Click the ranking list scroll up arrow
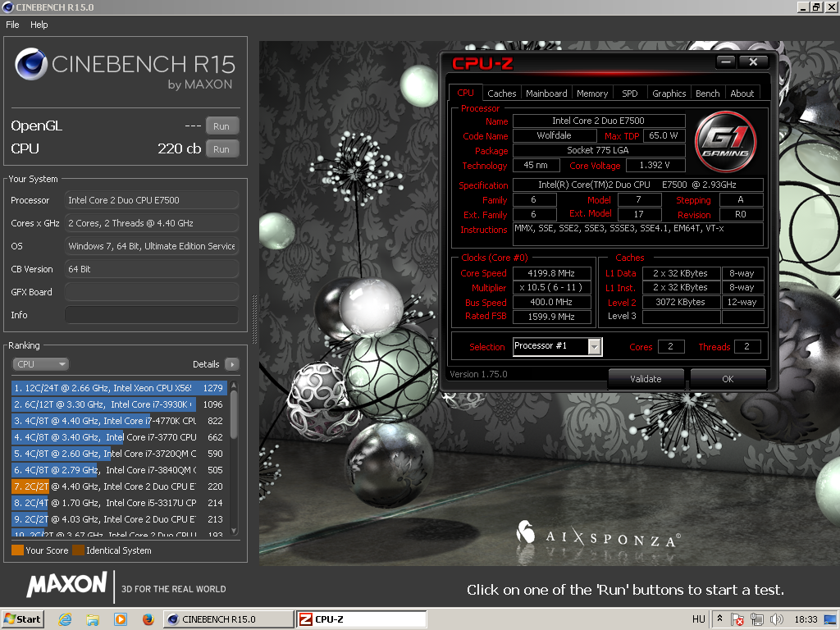Image resolution: width=840 pixels, height=630 pixels. click(x=234, y=386)
